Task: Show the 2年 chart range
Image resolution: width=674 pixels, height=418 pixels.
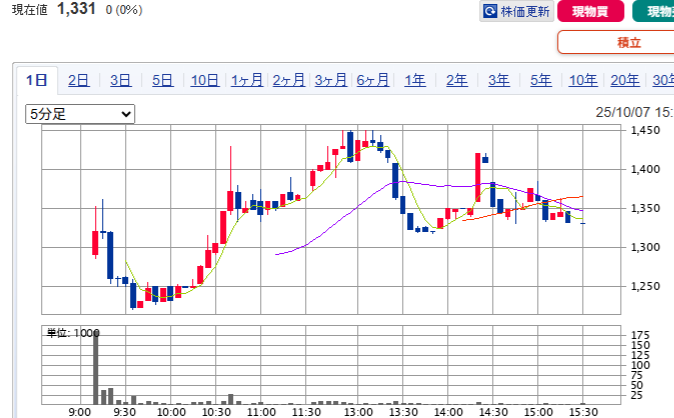Action: point(456,81)
